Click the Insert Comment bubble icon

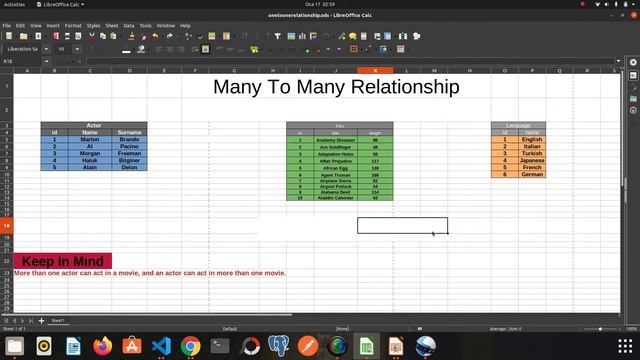tap(353, 36)
